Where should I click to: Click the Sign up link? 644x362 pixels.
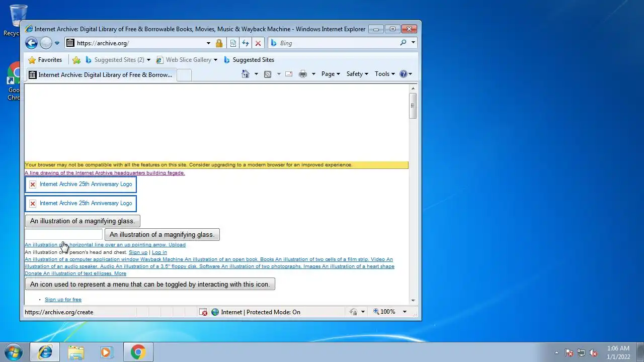138,252
